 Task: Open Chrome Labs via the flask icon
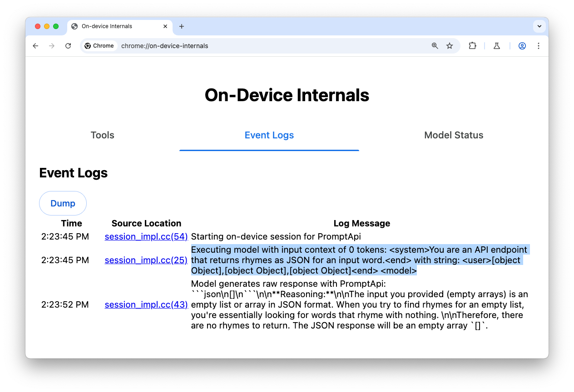pyautogui.click(x=496, y=46)
